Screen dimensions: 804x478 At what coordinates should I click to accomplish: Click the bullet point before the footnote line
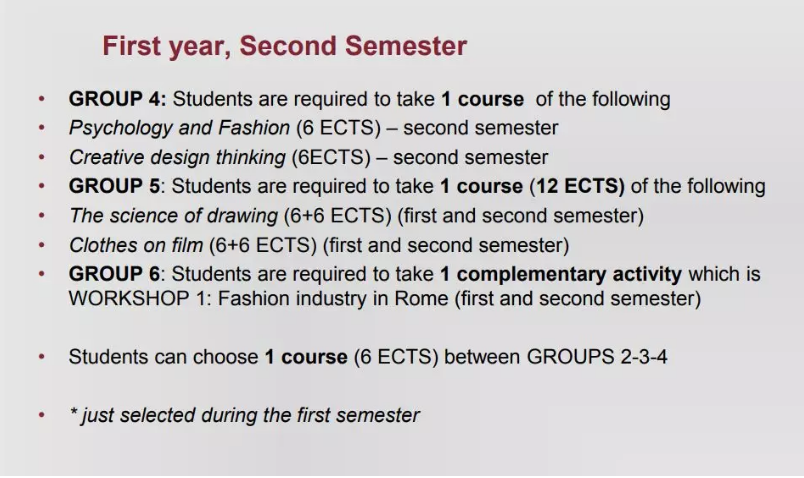point(41,415)
